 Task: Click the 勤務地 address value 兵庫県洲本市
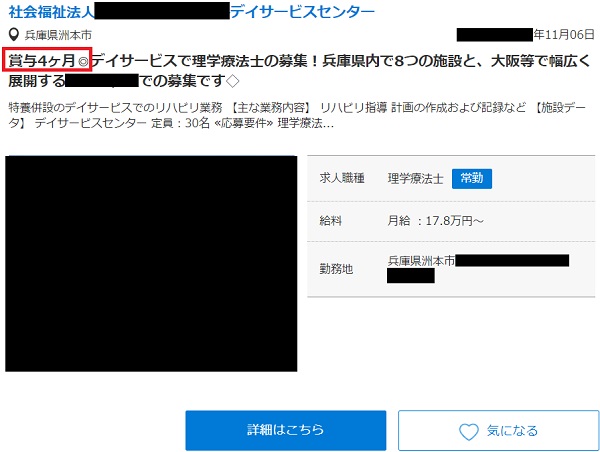point(421,261)
